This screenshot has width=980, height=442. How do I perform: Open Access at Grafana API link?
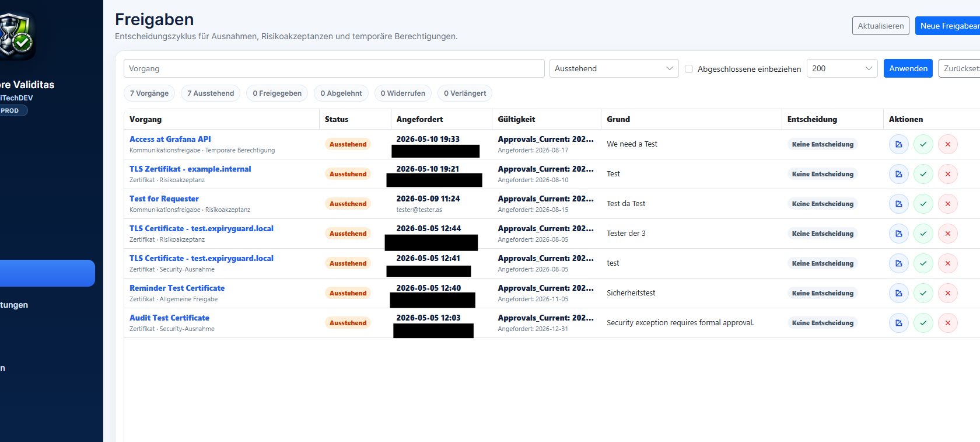[x=170, y=139]
